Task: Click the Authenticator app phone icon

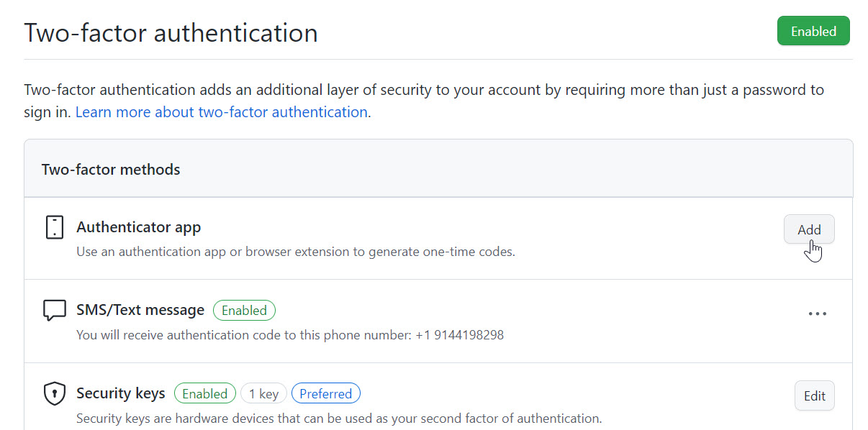Action: pyautogui.click(x=54, y=227)
